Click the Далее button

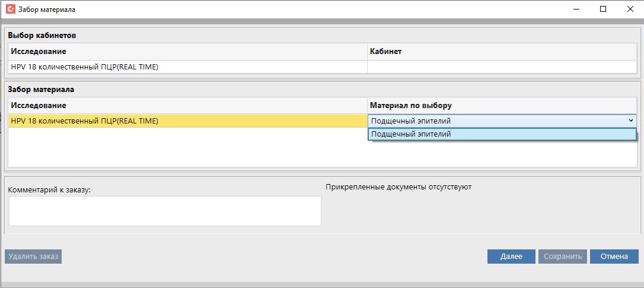[x=511, y=257]
